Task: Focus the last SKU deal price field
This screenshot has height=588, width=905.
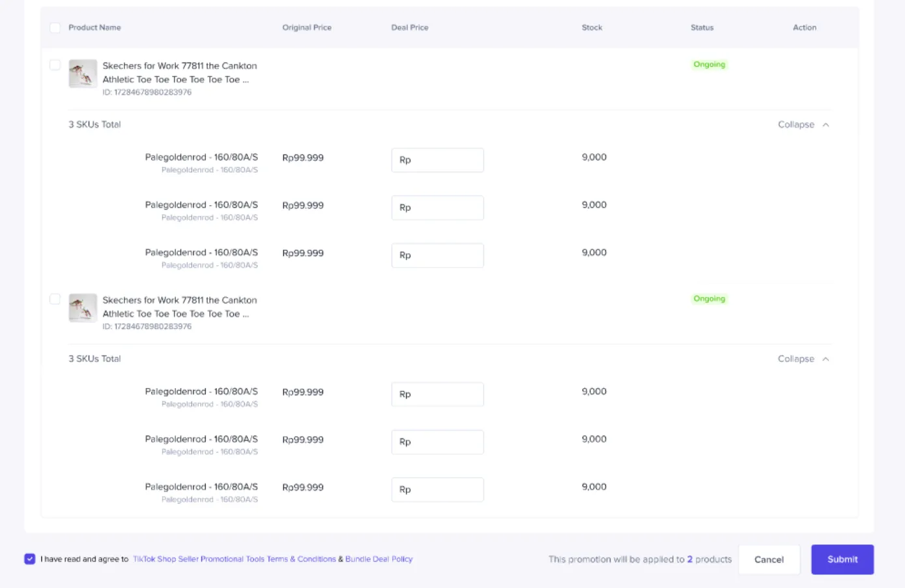Action: (437, 490)
